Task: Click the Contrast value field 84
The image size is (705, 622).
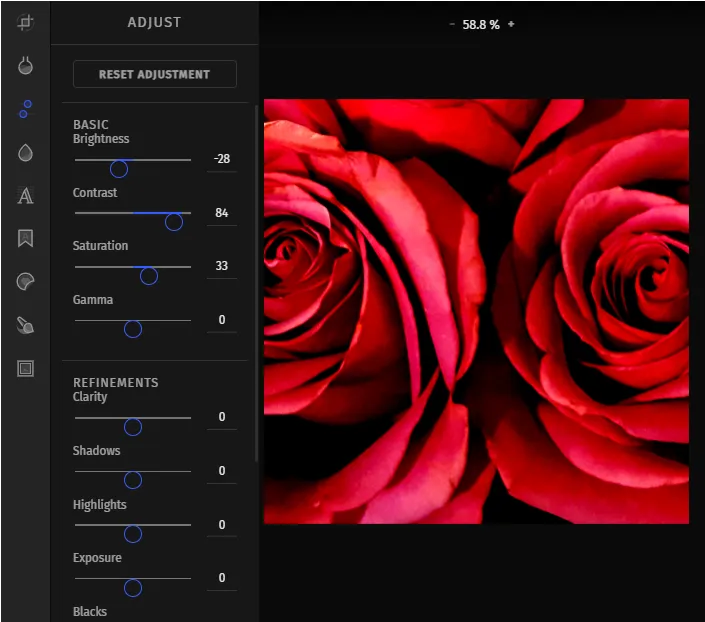Action: click(222, 213)
